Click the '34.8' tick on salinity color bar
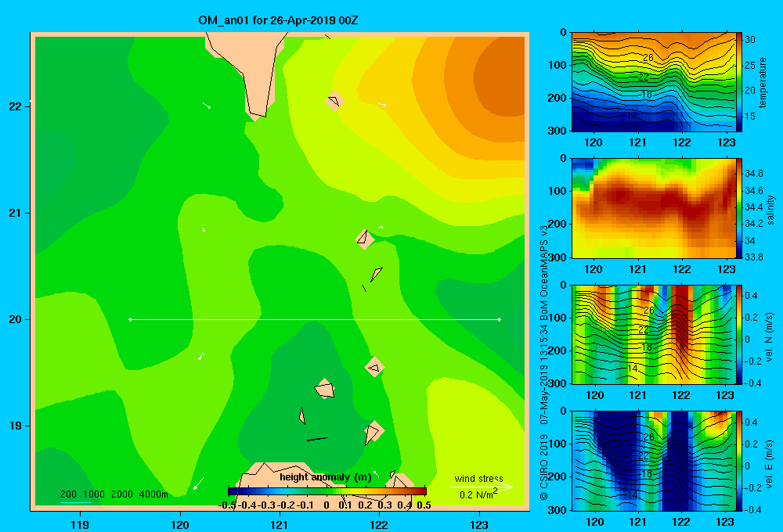This screenshot has width=783, height=532. [754, 174]
